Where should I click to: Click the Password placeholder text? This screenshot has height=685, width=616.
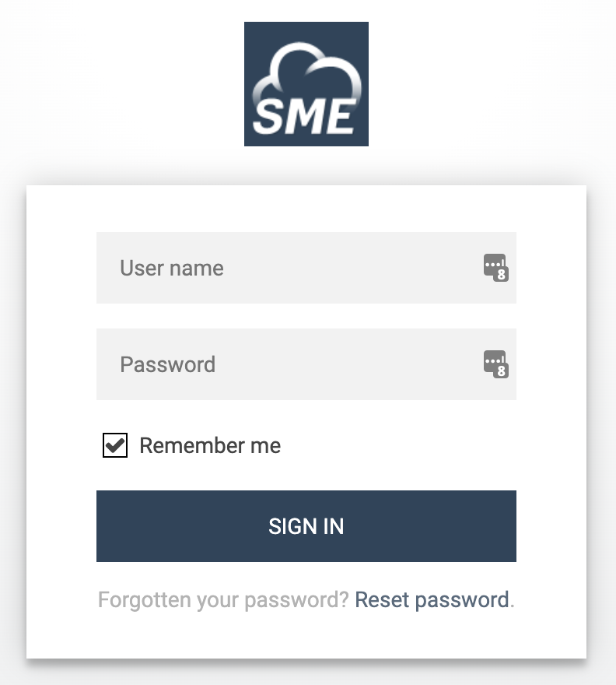click(168, 364)
